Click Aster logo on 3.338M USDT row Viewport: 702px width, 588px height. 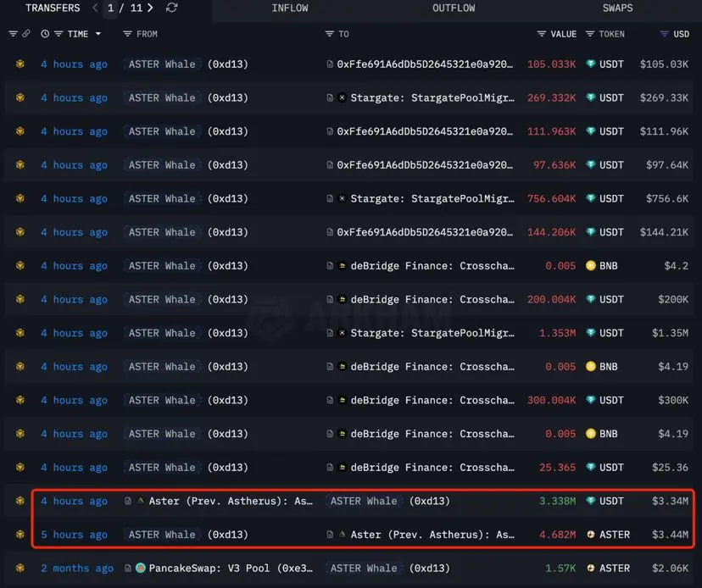pos(140,500)
